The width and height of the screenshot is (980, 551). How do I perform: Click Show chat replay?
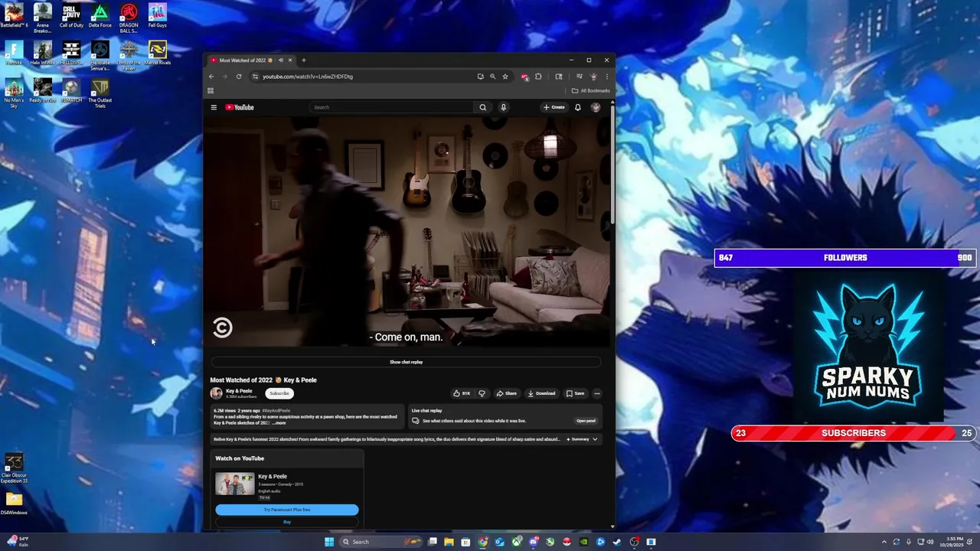point(406,362)
